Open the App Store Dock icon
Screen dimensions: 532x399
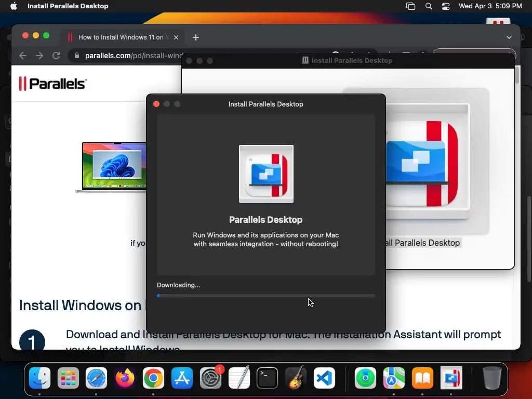point(182,378)
